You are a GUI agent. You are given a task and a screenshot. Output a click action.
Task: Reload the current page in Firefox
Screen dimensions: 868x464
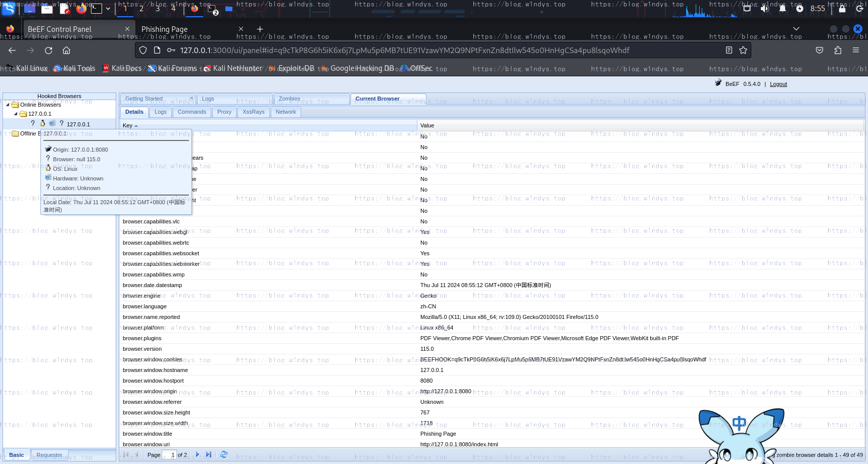(49, 51)
